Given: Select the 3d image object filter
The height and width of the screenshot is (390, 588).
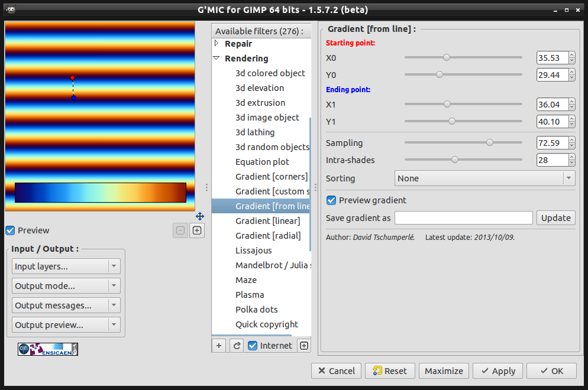Looking at the screenshot, I should pos(267,118).
